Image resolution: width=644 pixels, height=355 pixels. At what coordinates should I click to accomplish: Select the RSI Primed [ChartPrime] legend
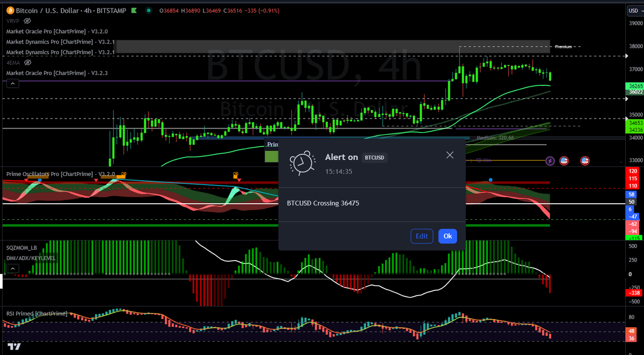36,313
